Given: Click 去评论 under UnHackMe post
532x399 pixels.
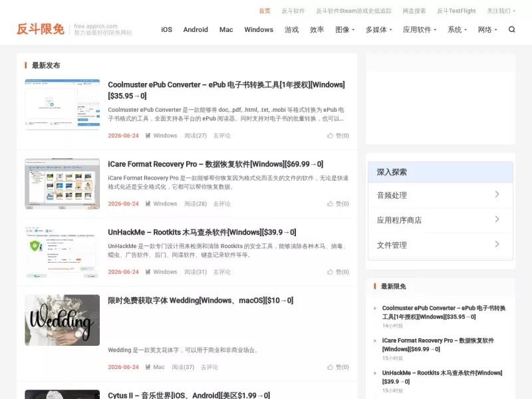Looking at the screenshot, I should tap(222, 272).
